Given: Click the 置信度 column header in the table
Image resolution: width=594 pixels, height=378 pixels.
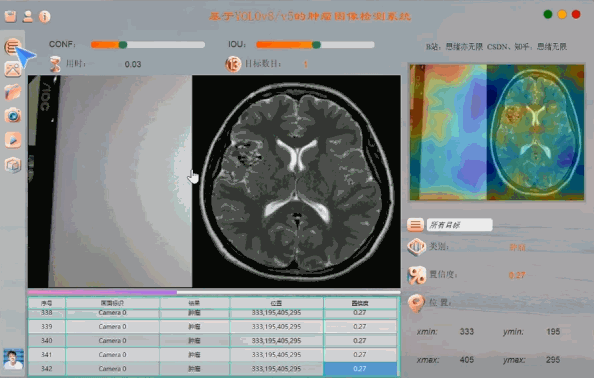Looking at the screenshot, I should click(360, 303).
